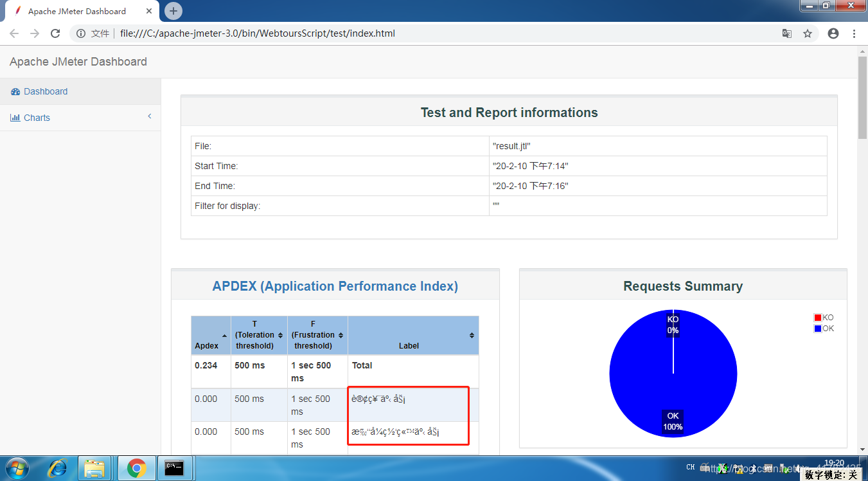This screenshot has height=481, width=868.
Task: Click the Dashboard gauge icon
Action: point(15,92)
